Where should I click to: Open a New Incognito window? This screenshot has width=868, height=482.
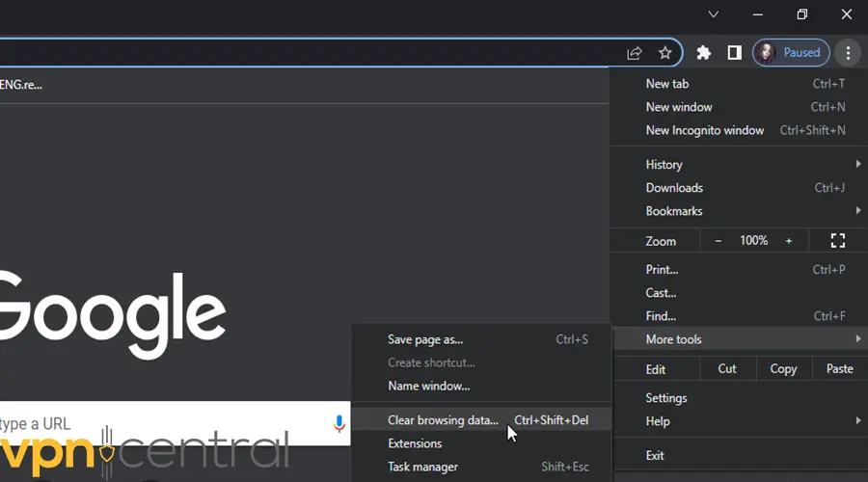[739, 130]
